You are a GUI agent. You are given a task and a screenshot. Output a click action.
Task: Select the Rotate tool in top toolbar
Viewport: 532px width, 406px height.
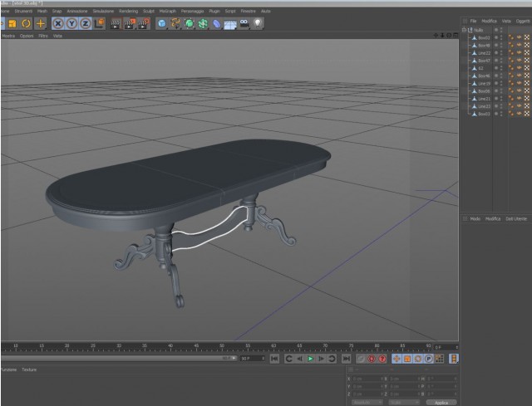26,23
